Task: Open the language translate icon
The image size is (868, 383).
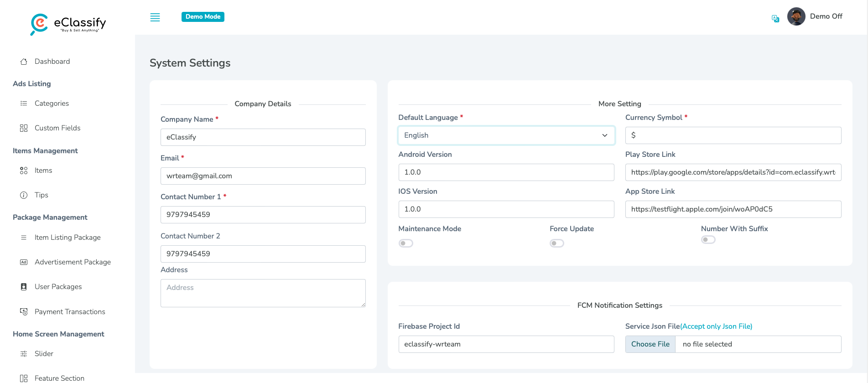Action: [775, 19]
